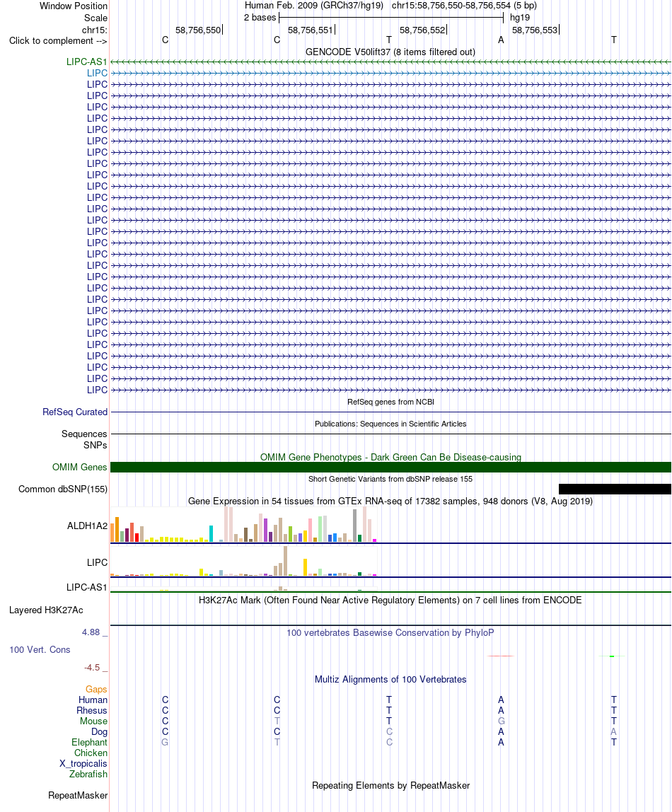Select the light-blue LIPC transcript label
The height and width of the screenshot is (812, 672).
pyautogui.click(x=97, y=73)
